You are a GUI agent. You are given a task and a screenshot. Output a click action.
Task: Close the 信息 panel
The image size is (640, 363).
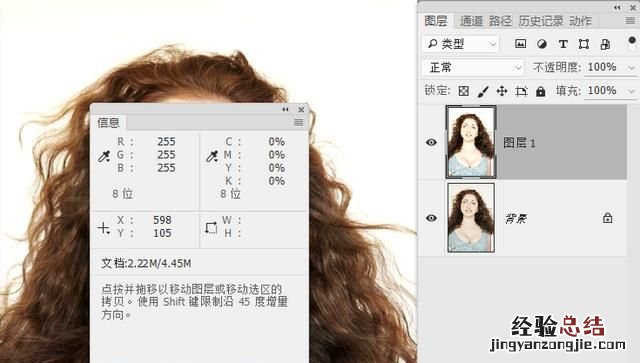point(301,109)
